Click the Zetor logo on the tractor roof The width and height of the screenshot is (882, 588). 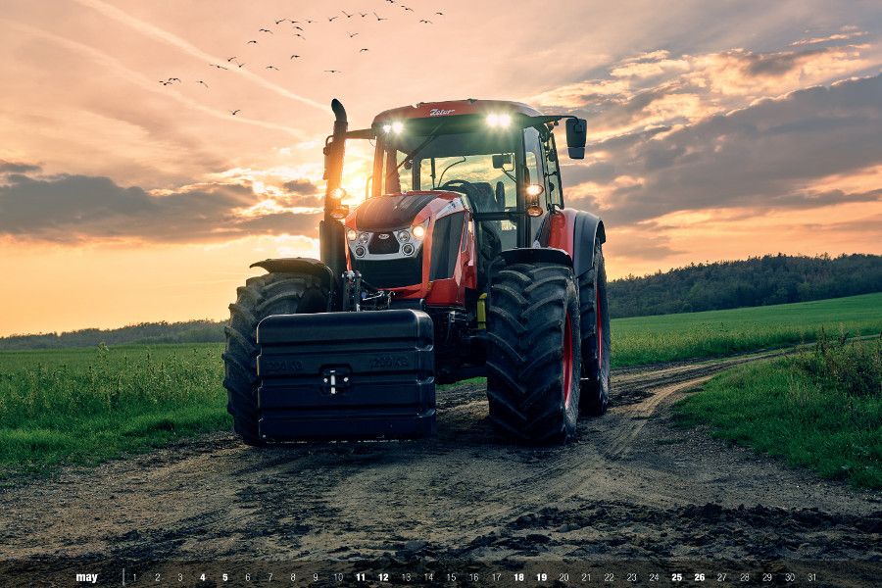pos(442,112)
